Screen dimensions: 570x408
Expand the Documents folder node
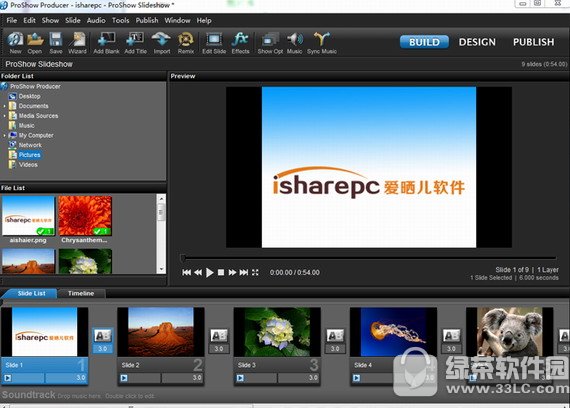tap(4, 106)
